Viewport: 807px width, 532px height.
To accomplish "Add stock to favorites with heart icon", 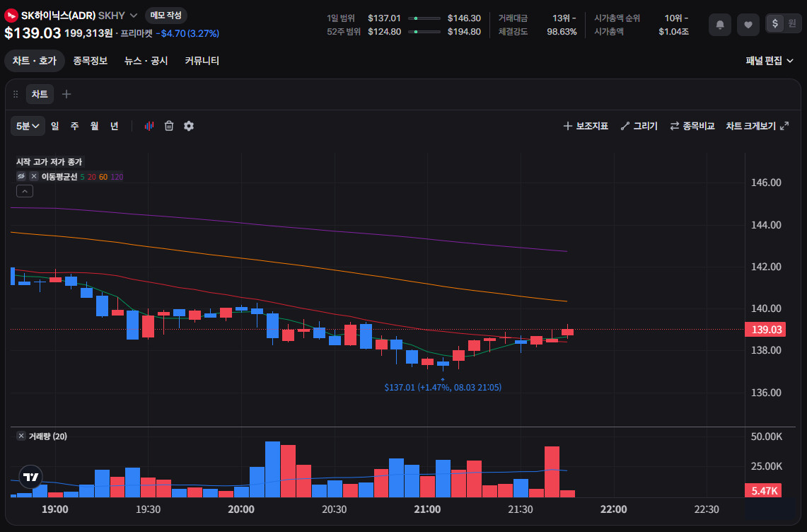I will point(748,24).
